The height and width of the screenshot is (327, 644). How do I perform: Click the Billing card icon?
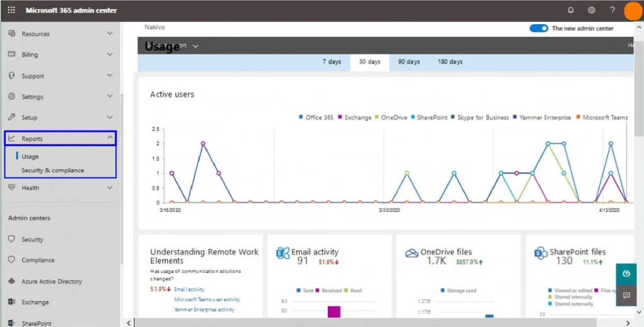12,54
